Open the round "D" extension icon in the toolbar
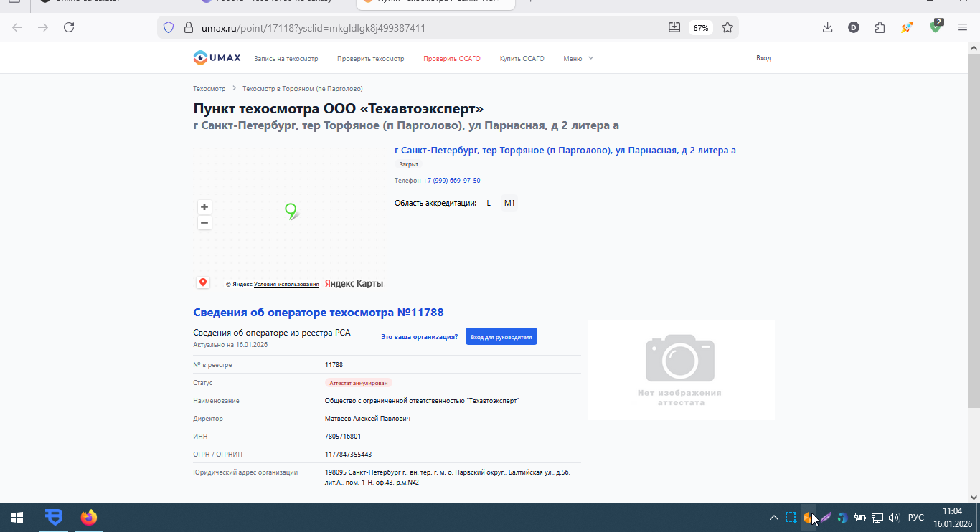The image size is (980, 532). coord(854,27)
